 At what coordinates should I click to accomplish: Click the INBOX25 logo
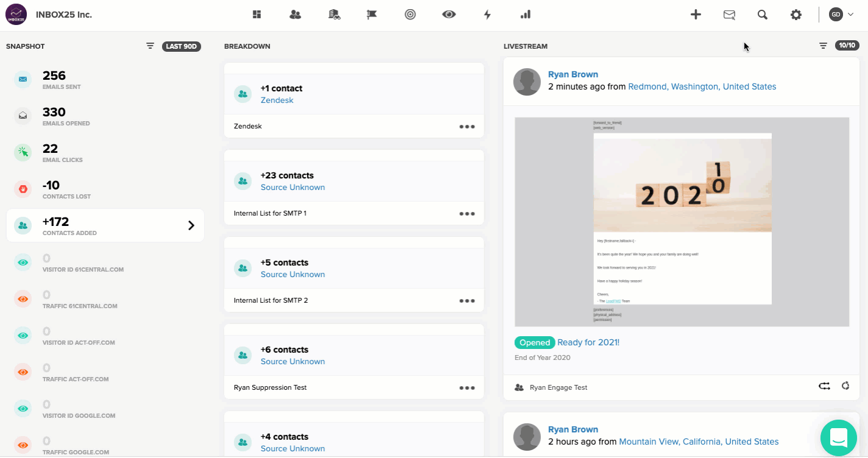[x=16, y=15]
